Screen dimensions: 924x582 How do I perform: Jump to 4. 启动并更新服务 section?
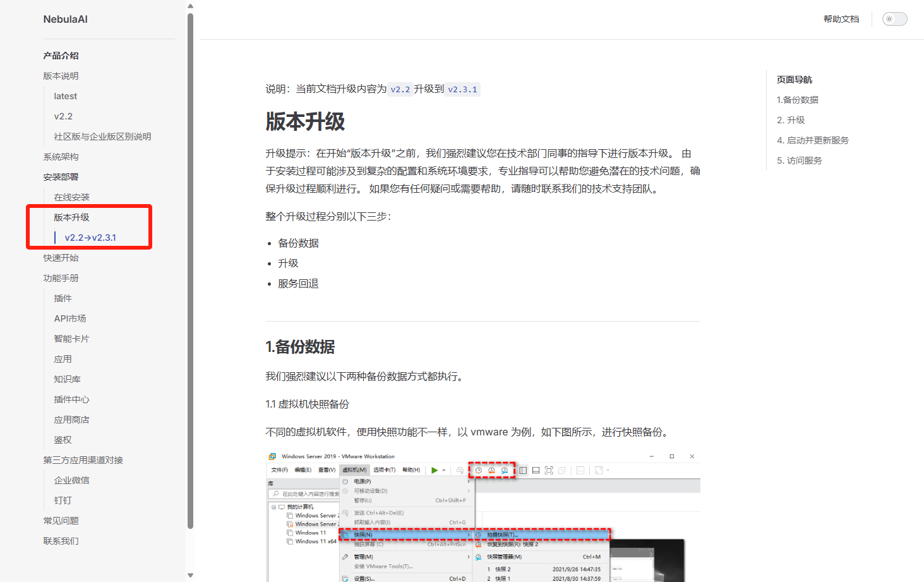(x=812, y=140)
